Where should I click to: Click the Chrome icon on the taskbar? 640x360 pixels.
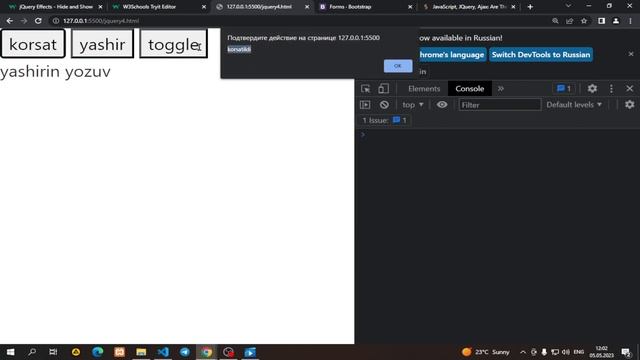[x=207, y=352]
